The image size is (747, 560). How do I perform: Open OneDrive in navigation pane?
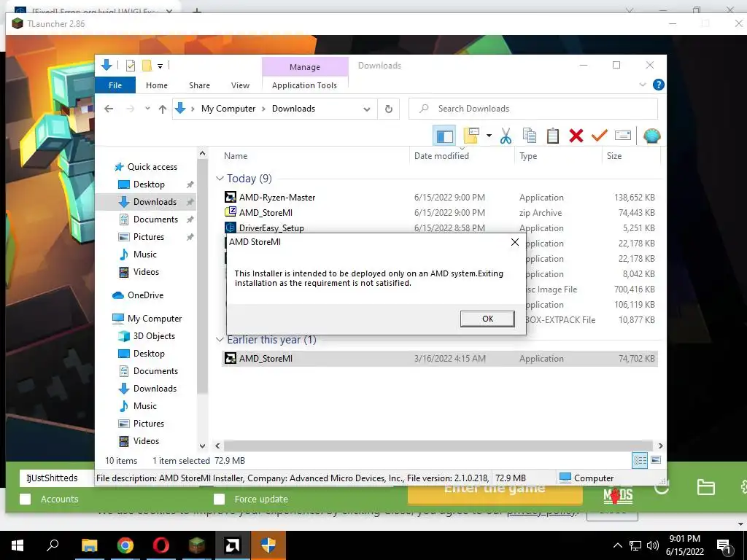click(x=145, y=295)
